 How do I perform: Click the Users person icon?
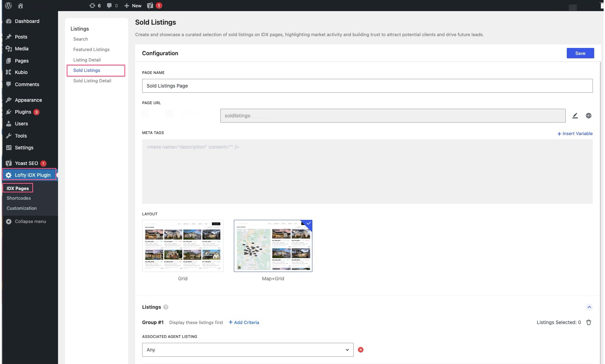[x=9, y=124]
